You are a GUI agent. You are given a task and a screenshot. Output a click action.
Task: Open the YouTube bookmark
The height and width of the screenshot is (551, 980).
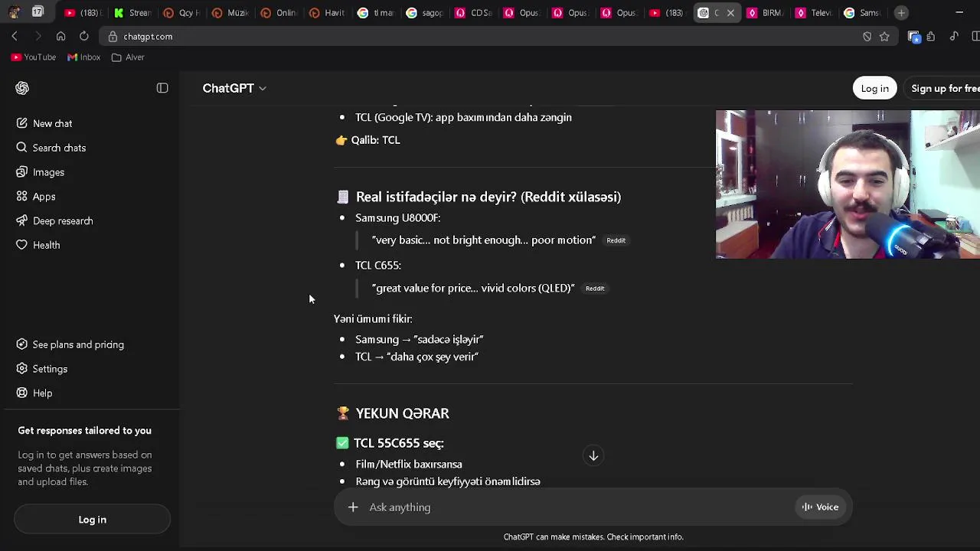34,57
